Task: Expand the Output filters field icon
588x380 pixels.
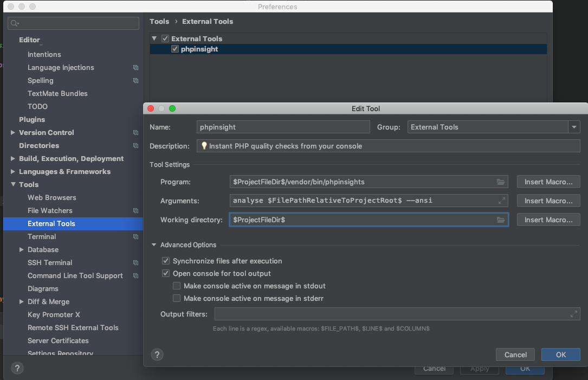Action: 574,314
